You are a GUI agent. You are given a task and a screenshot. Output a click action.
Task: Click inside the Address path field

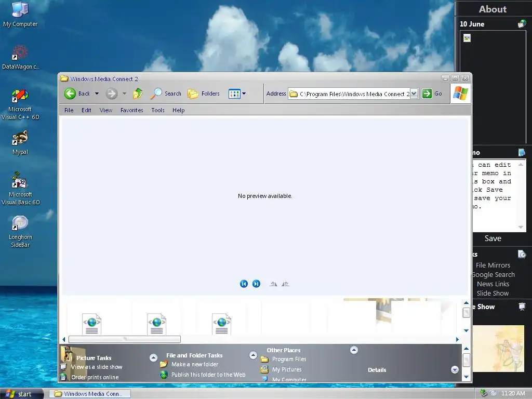pos(353,94)
